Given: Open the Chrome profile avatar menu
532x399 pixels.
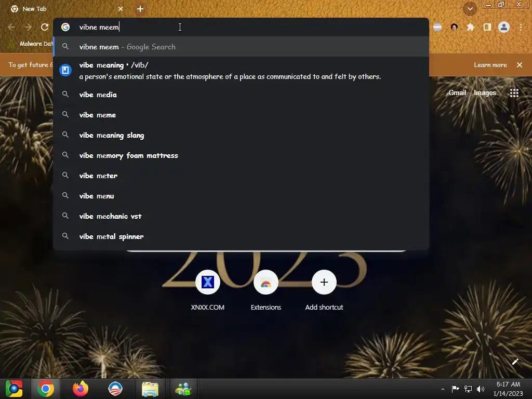Looking at the screenshot, I should click(504, 27).
